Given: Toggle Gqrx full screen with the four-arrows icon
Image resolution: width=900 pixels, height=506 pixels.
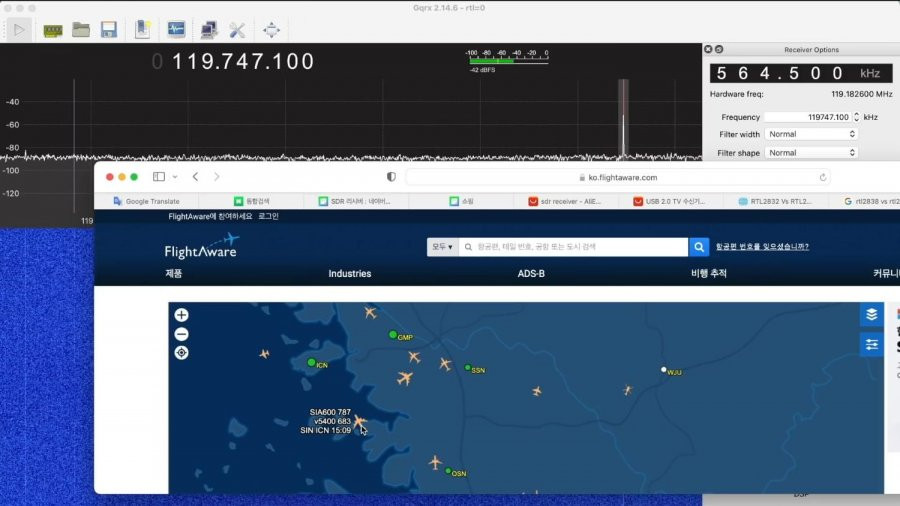Looking at the screenshot, I should point(271,30).
